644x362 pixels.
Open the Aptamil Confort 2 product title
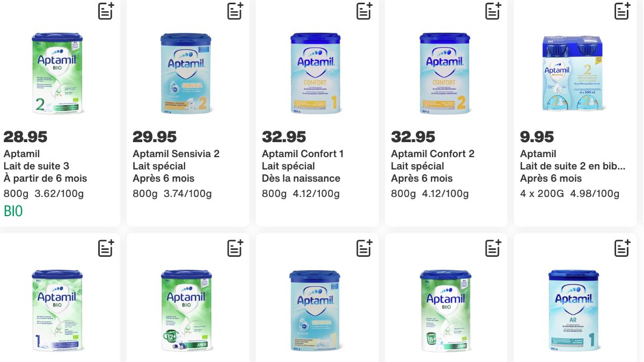pyautogui.click(x=433, y=154)
